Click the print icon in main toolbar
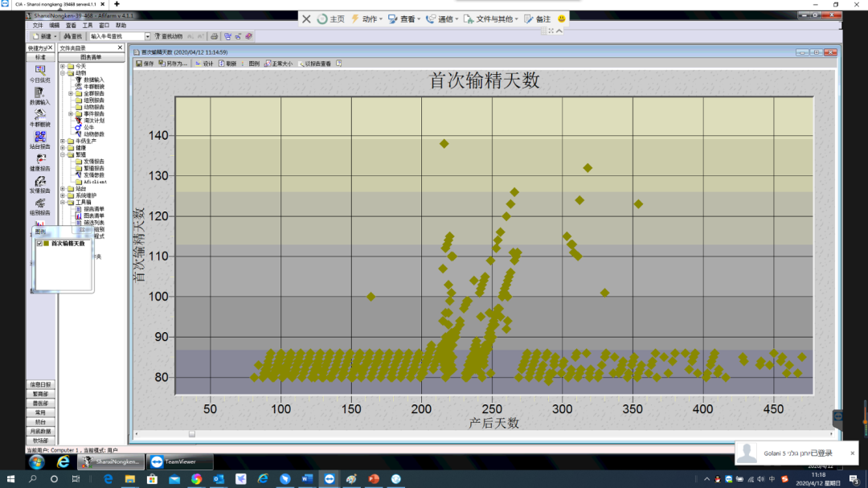 click(215, 36)
